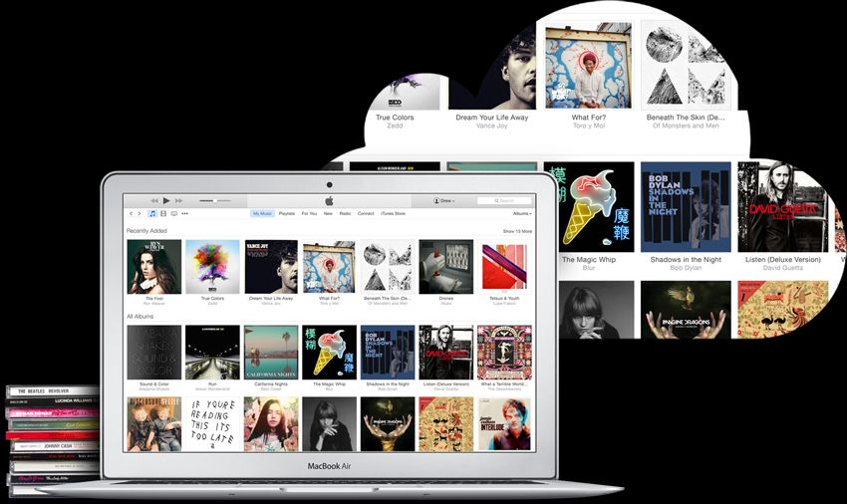Switch to the Movies film icon
Viewport: 847px width, 504px height.
(x=163, y=214)
